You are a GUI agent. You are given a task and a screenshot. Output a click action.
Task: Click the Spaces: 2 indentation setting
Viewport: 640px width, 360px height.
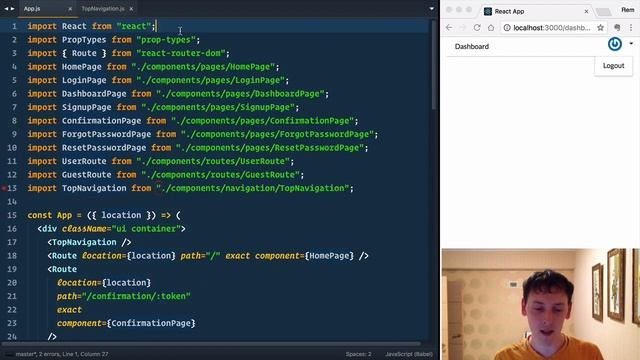(x=358, y=354)
